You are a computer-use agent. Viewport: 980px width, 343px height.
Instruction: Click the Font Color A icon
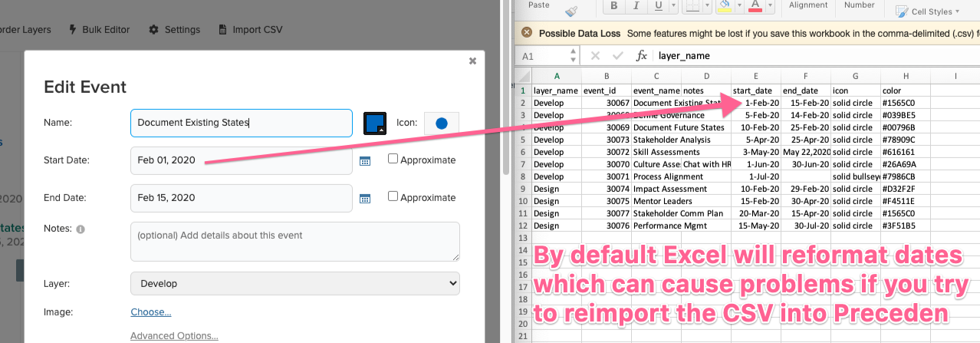(755, 5)
